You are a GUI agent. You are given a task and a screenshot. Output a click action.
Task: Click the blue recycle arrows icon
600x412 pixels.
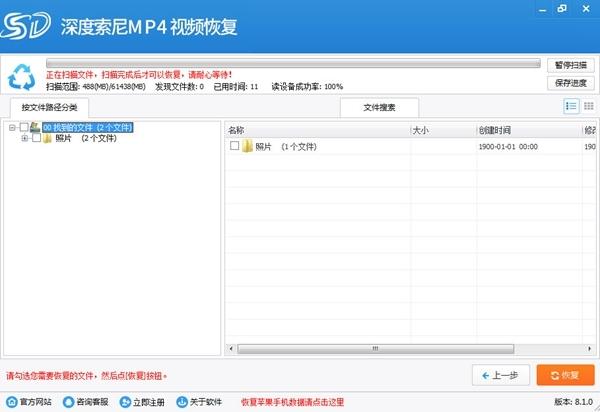pyautogui.click(x=22, y=77)
